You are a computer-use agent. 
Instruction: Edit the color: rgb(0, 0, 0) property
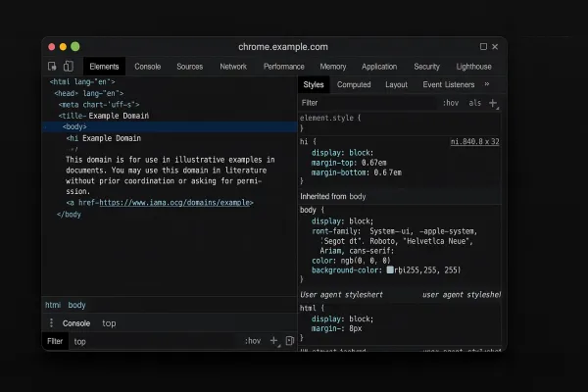(351, 261)
